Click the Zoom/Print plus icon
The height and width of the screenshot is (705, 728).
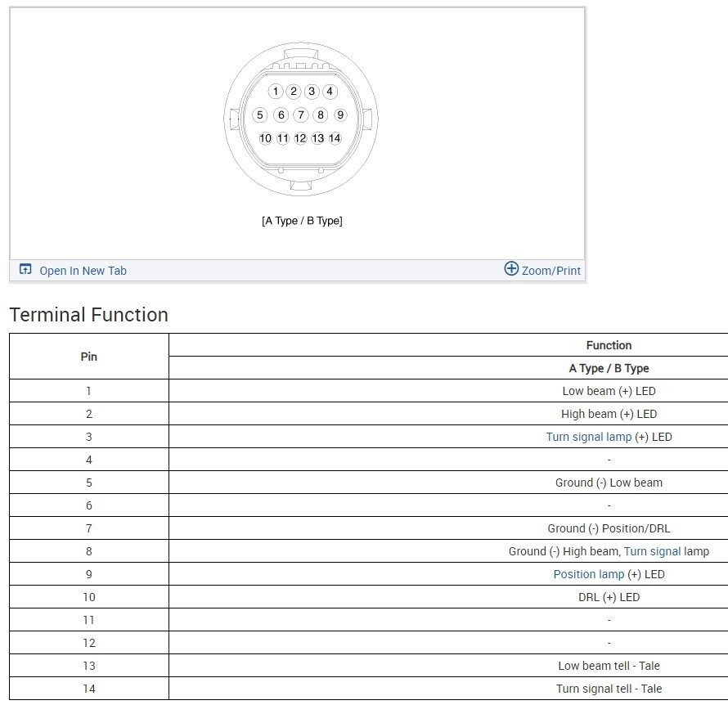coord(511,268)
